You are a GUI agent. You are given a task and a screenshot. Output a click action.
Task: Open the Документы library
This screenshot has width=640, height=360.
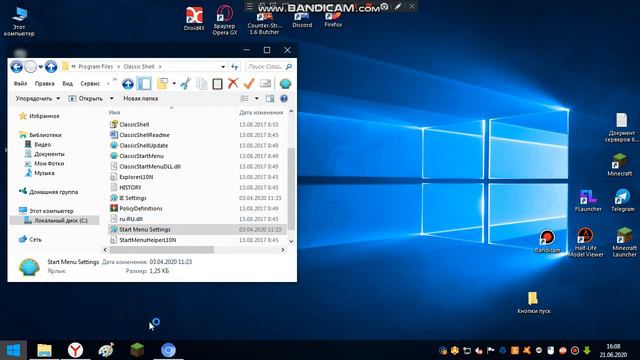(49, 154)
